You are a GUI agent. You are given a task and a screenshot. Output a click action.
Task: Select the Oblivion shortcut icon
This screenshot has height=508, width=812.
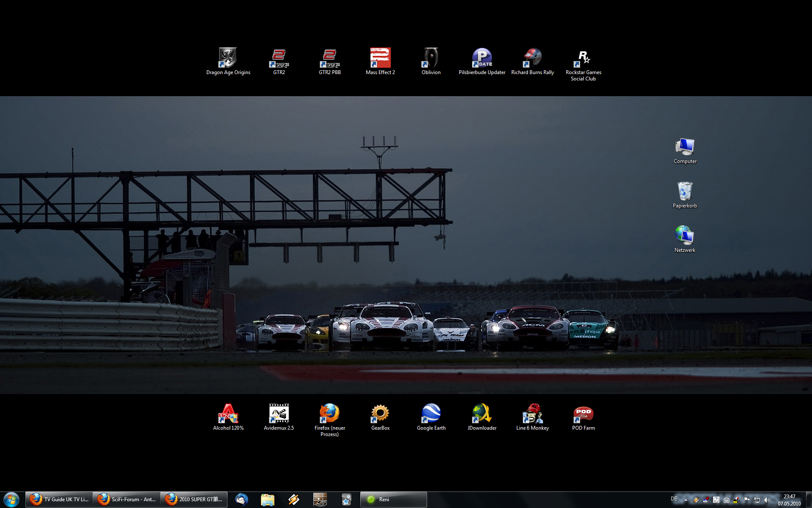pos(431,58)
